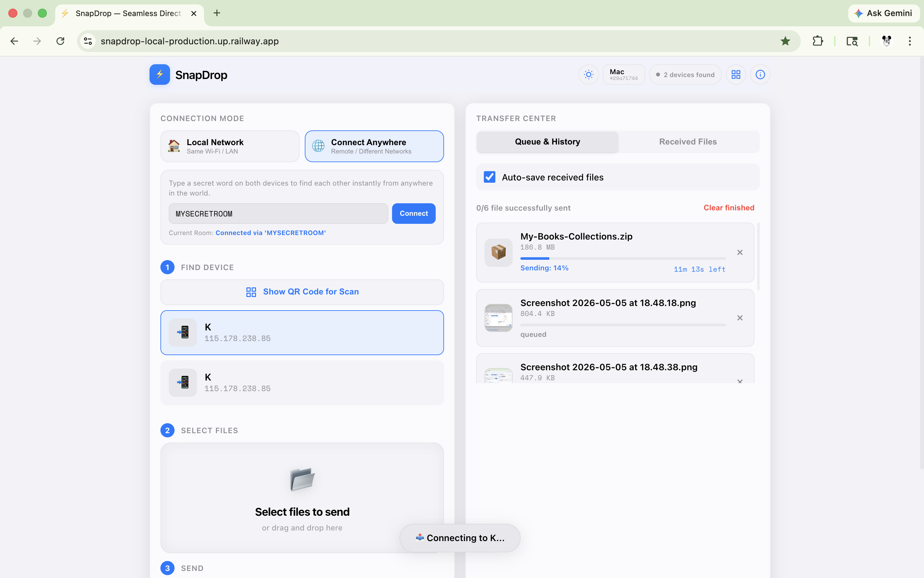Select the highlighted K device card
This screenshot has height=578, width=924.
click(x=302, y=333)
